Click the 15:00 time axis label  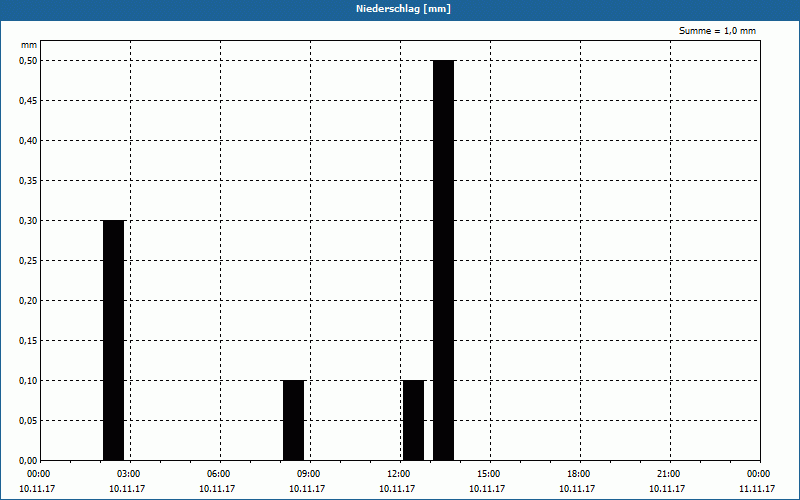(489, 474)
